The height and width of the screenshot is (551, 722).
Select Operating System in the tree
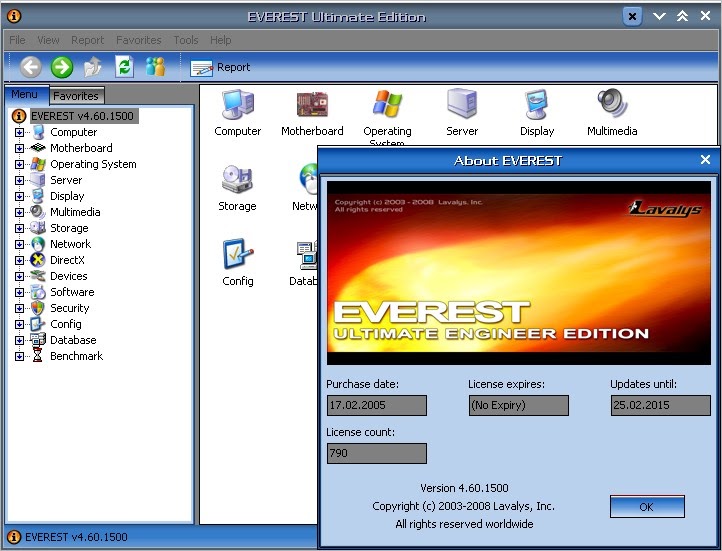click(93, 164)
